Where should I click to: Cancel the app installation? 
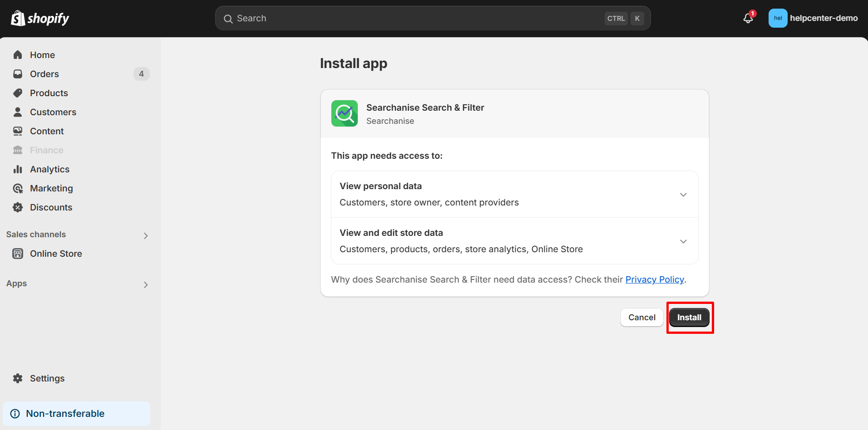(641, 317)
